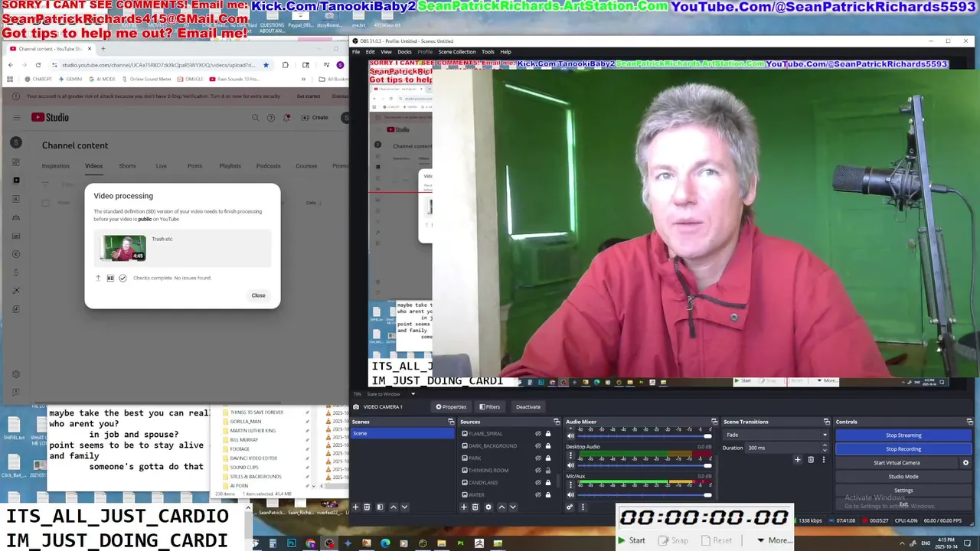
Task: Move scene up arrow in Scenes panel
Action: point(394,507)
